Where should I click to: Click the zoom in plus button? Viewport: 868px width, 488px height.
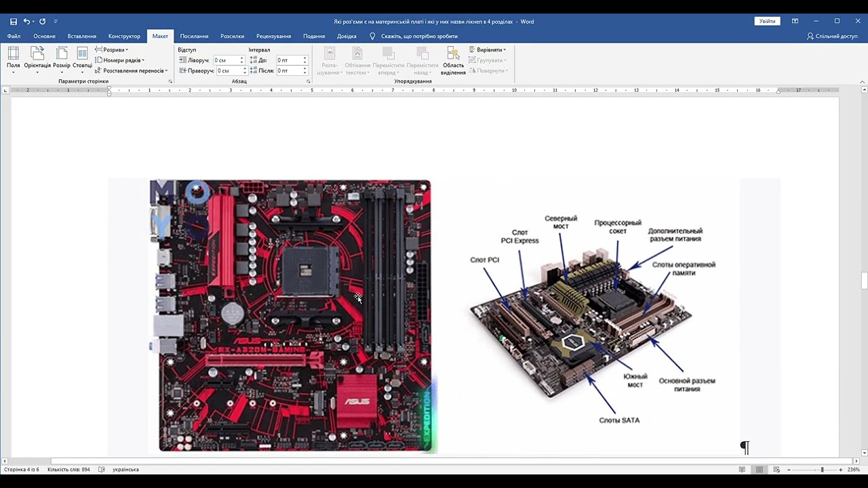(x=841, y=470)
